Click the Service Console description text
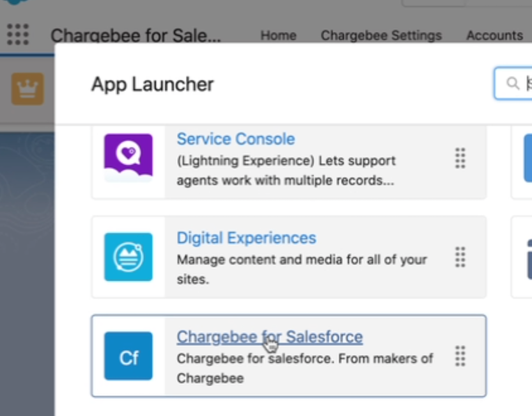The height and width of the screenshot is (416, 532). pos(285,170)
